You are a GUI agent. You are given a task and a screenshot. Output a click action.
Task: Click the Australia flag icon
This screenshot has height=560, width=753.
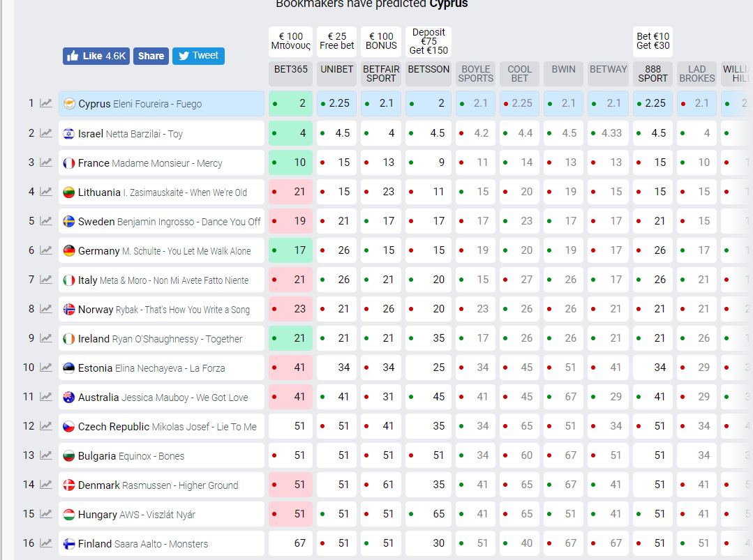[x=69, y=398]
